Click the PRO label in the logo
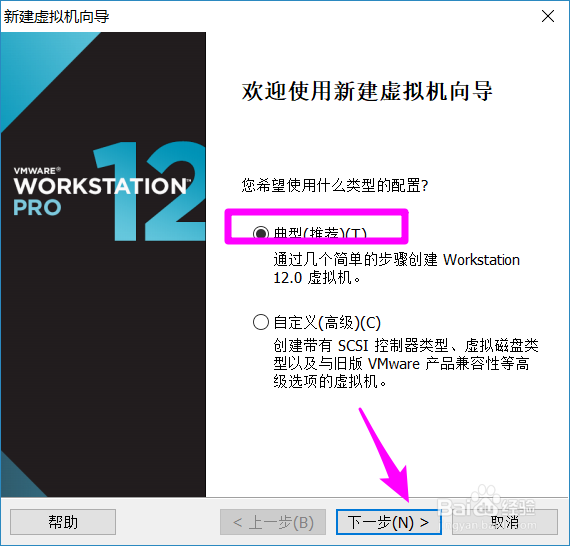 click(x=37, y=208)
